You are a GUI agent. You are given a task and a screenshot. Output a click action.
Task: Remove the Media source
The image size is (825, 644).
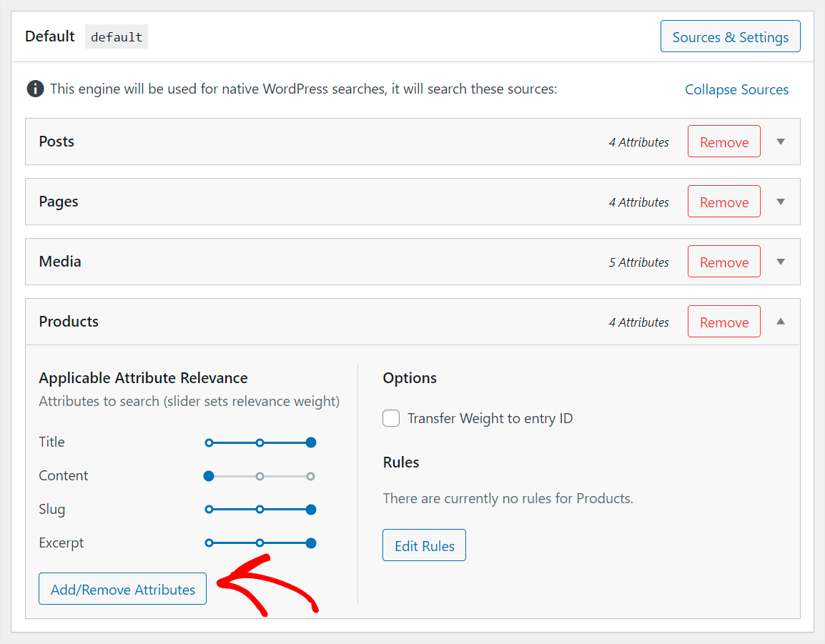tap(723, 261)
